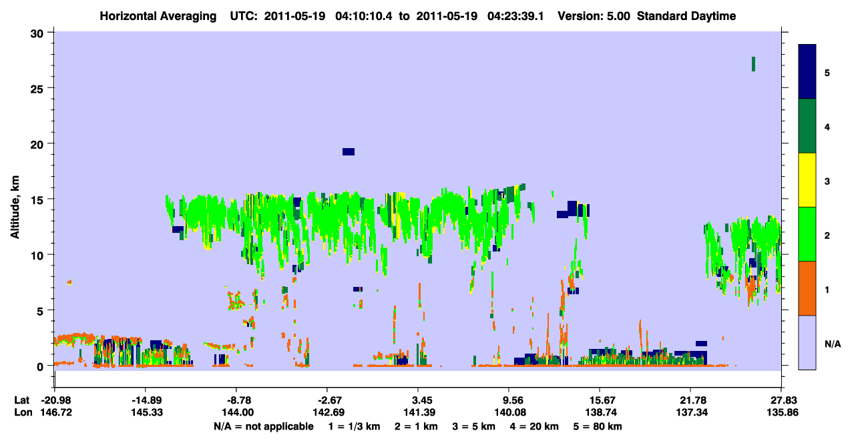Click the '1 = 1/3 km' legend note
Viewport: 868px width, 445px height.
tap(356, 426)
